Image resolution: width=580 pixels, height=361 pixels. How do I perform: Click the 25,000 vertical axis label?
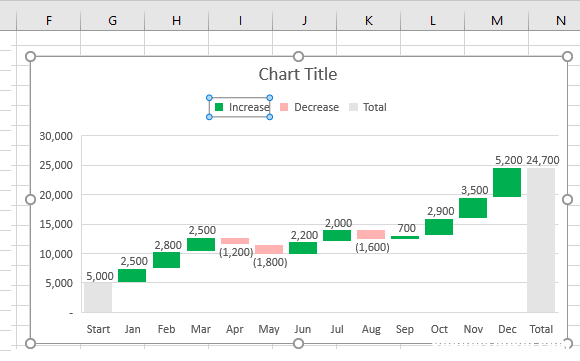tap(56, 165)
